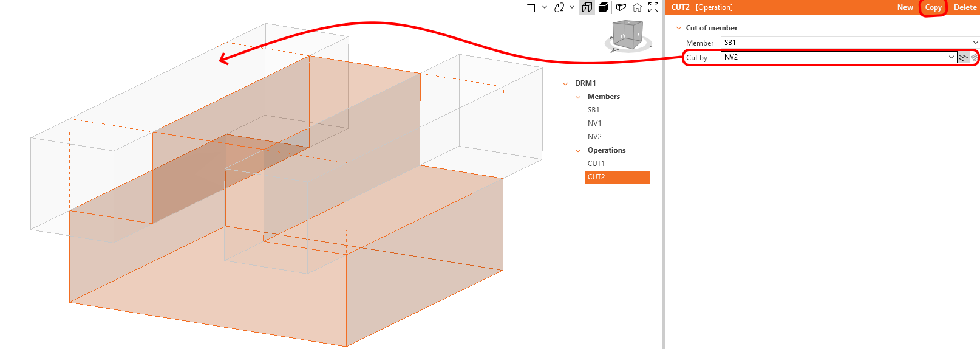This screenshot has width=980, height=349.
Task: Collapse the DRM1 tree node
Action: [x=565, y=83]
